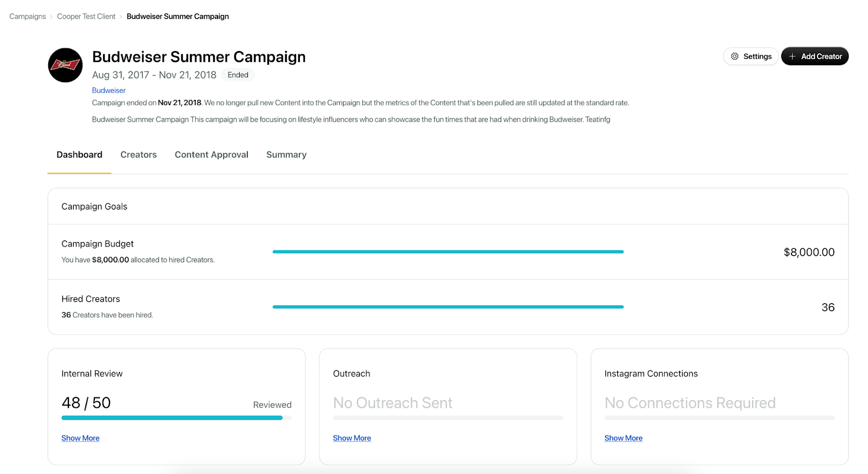Click the Campaign Goals heading

pos(94,207)
